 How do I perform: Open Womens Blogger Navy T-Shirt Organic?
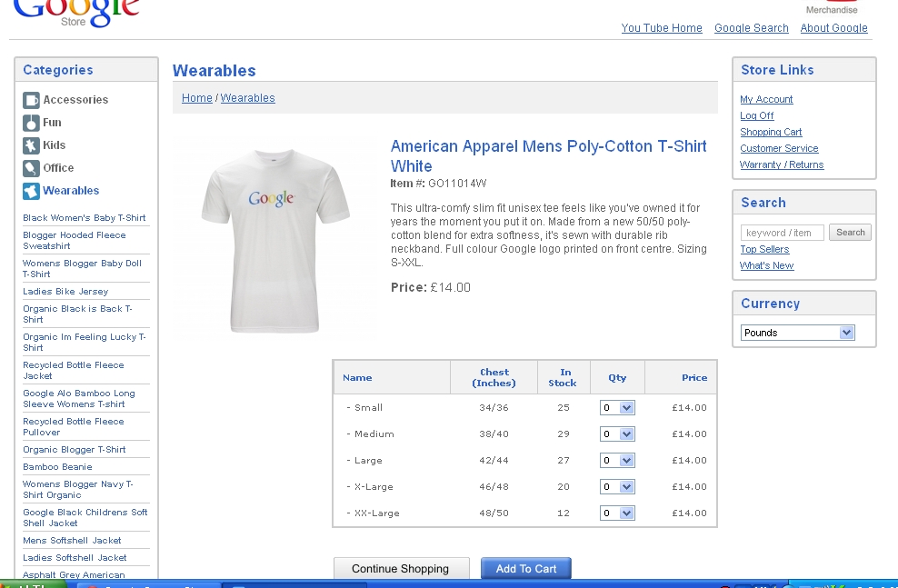[x=78, y=490]
